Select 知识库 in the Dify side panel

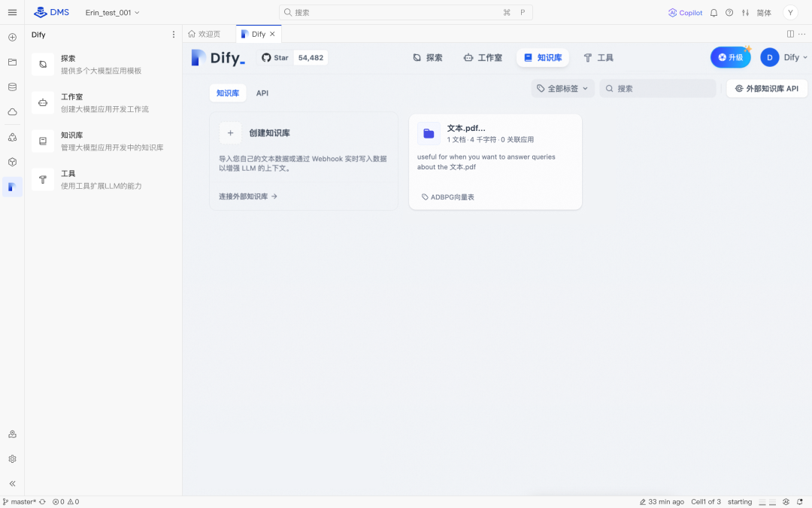pos(103,141)
